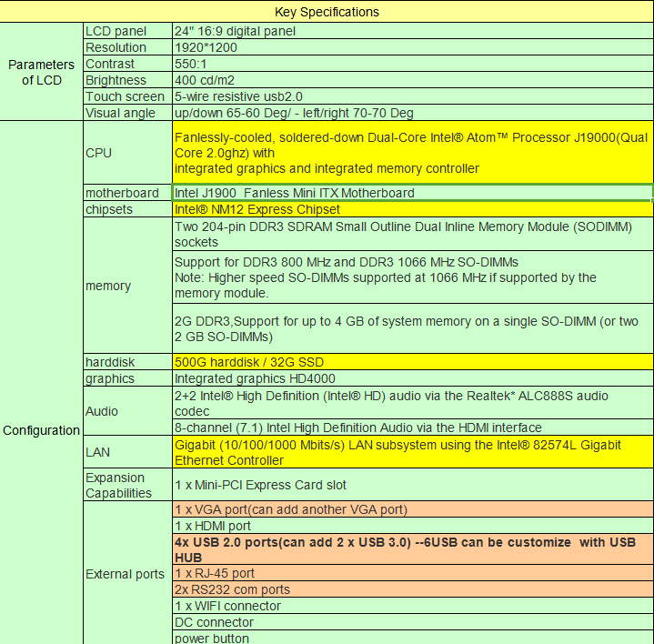Select the Two 204-pin DDR3 SDRAM cell

(x=413, y=234)
